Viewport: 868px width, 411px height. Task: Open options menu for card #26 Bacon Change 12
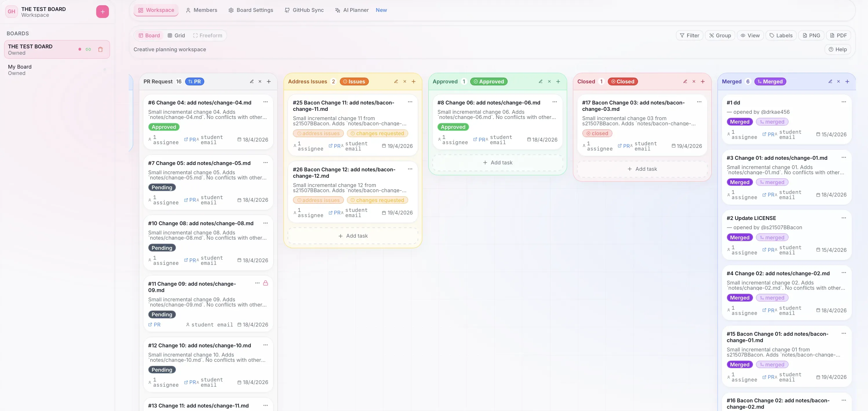pos(410,169)
